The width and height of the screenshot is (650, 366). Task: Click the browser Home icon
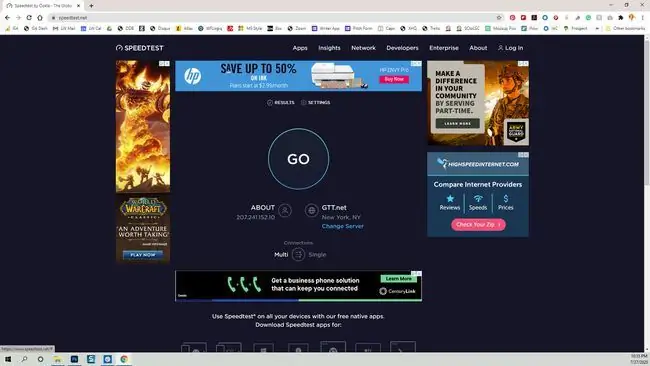tap(40, 17)
